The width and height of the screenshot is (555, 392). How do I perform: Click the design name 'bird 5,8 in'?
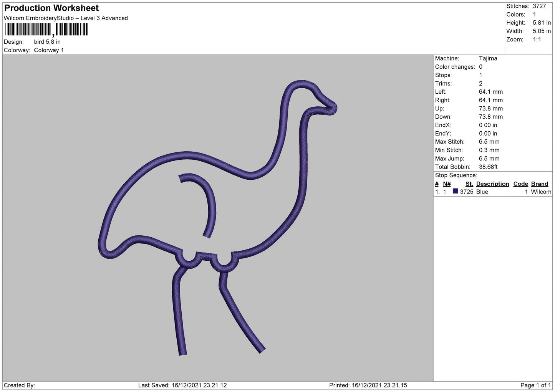tap(47, 42)
